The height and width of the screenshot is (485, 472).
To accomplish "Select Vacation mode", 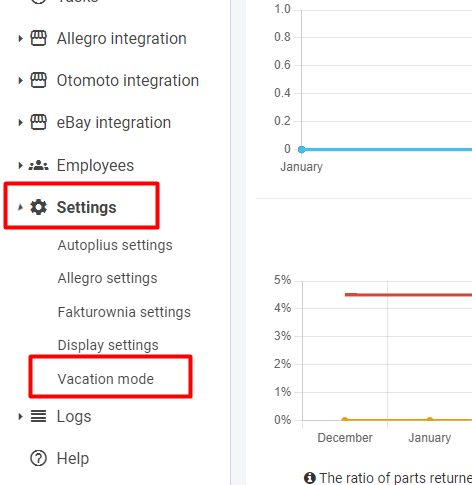I will click(x=106, y=379).
